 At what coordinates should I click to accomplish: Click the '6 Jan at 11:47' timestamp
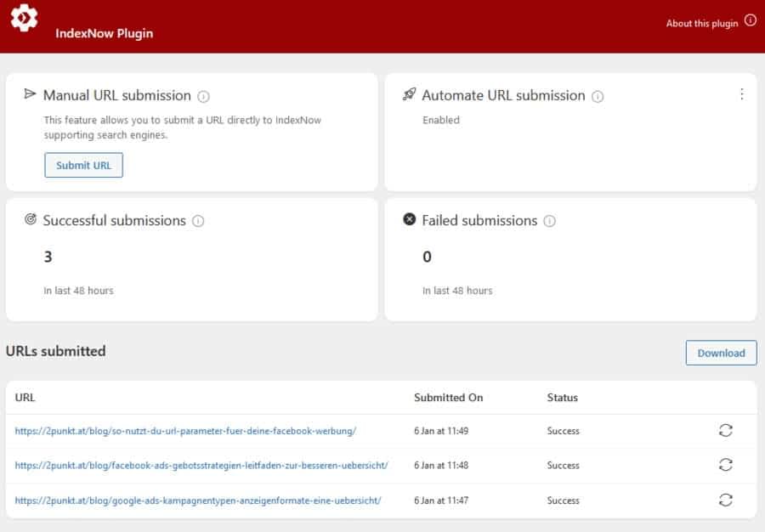coord(441,501)
